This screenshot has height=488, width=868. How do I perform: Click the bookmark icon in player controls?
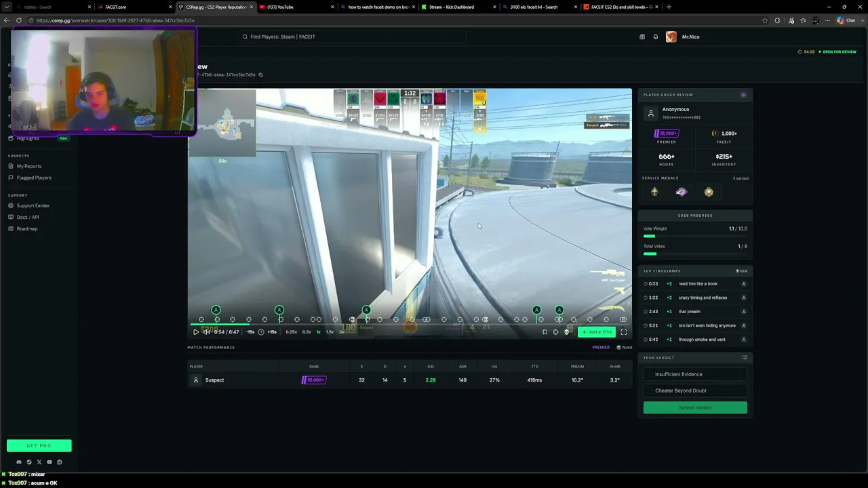coord(545,332)
